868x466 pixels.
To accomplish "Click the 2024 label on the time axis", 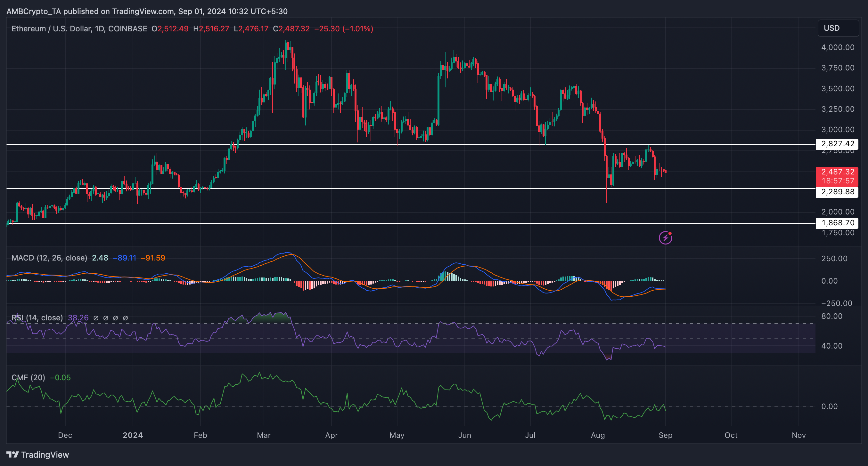I will tap(133, 435).
